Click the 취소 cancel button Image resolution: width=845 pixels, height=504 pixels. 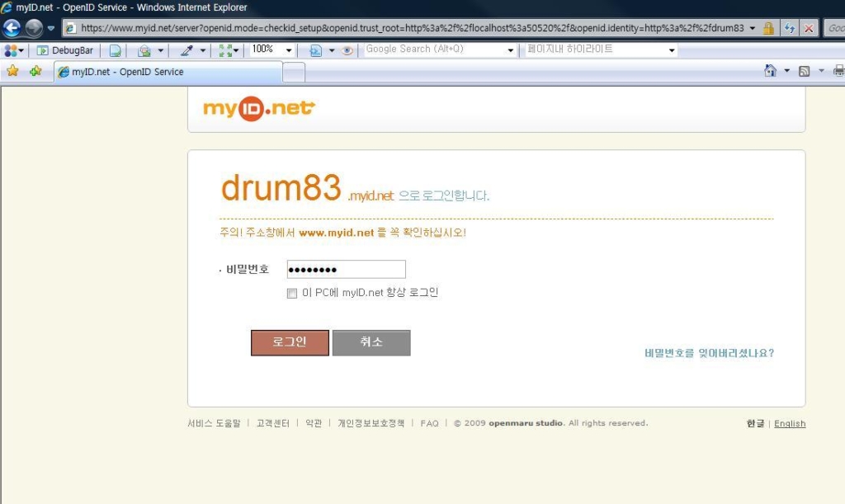click(371, 343)
